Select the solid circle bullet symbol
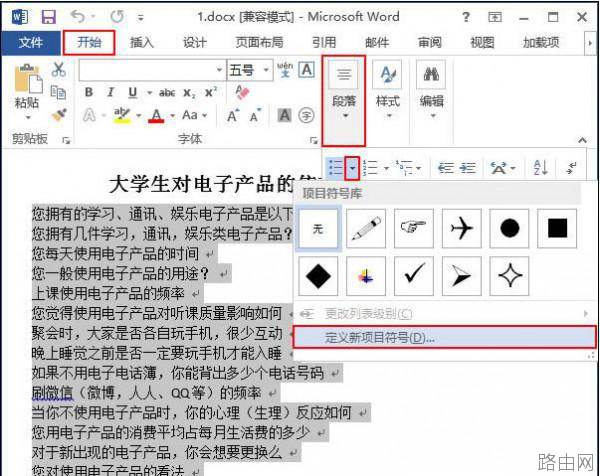The height and width of the screenshot is (476, 600). (509, 229)
